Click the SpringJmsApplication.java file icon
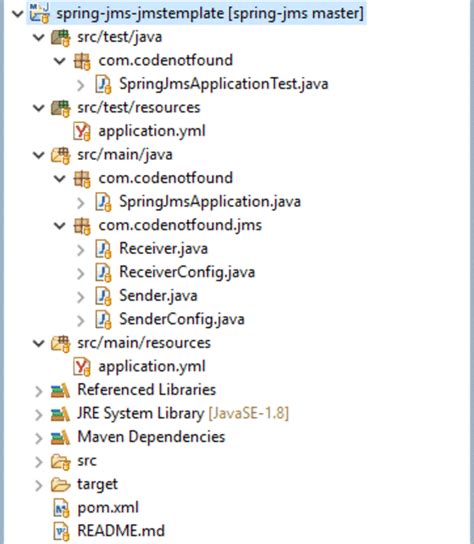The width and height of the screenshot is (474, 544). point(103,202)
